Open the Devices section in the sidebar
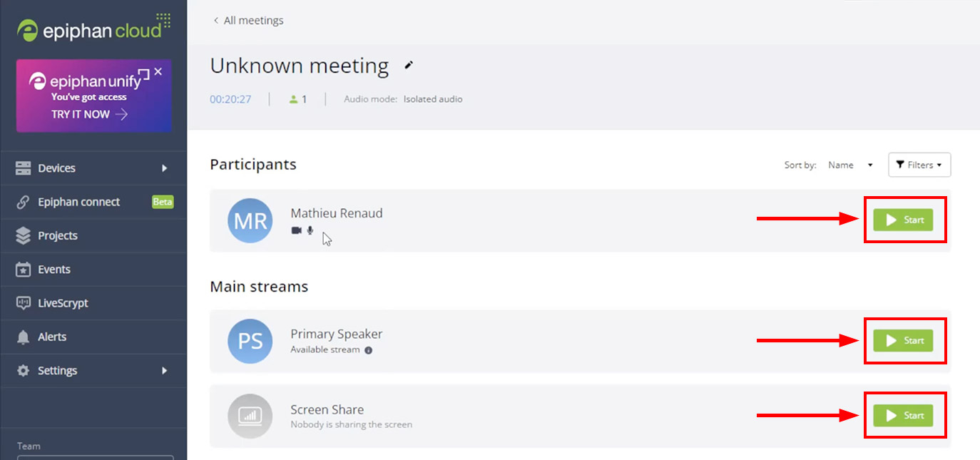 pos(93,168)
